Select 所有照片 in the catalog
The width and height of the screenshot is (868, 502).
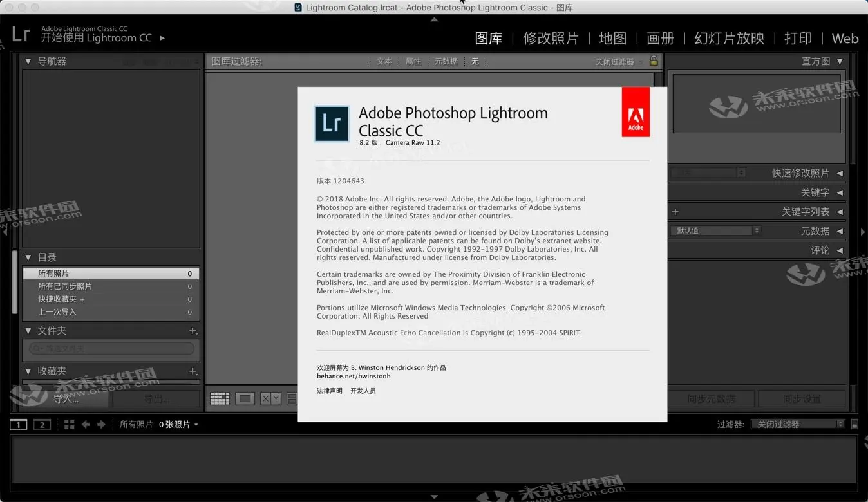(x=111, y=274)
